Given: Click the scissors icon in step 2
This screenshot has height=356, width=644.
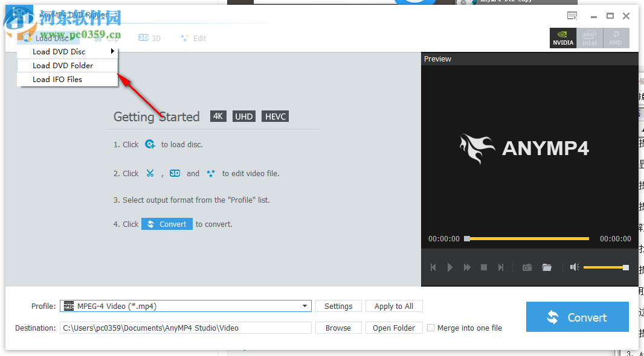Looking at the screenshot, I should pos(150,173).
